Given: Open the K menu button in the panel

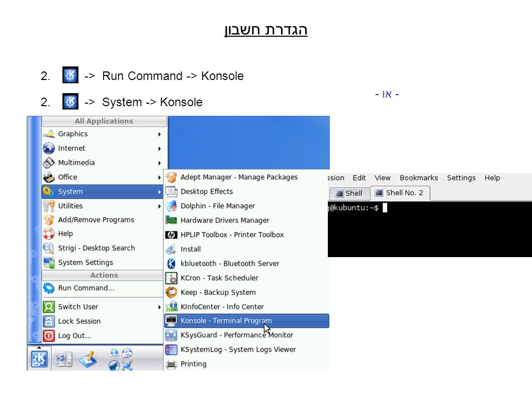Looking at the screenshot, I should click(39, 359).
